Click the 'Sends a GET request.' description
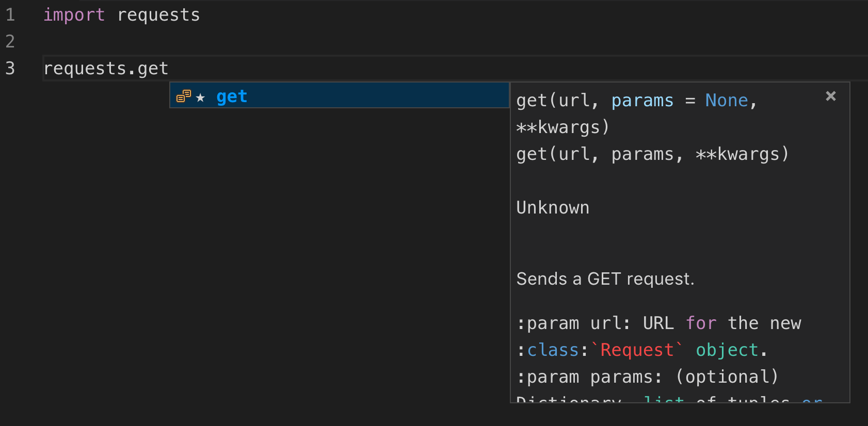The image size is (868, 426). pyautogui.click(x=605, y=279)
